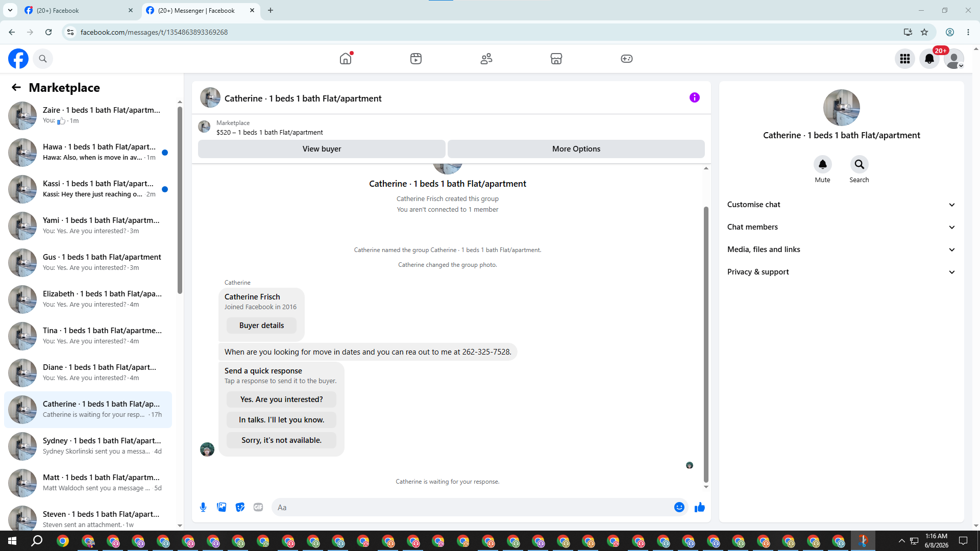Image resolution: width=980 pixels, height=551 pixels.
Task: Open the Friends icon in top navigation
Action: tap(486, 59)
